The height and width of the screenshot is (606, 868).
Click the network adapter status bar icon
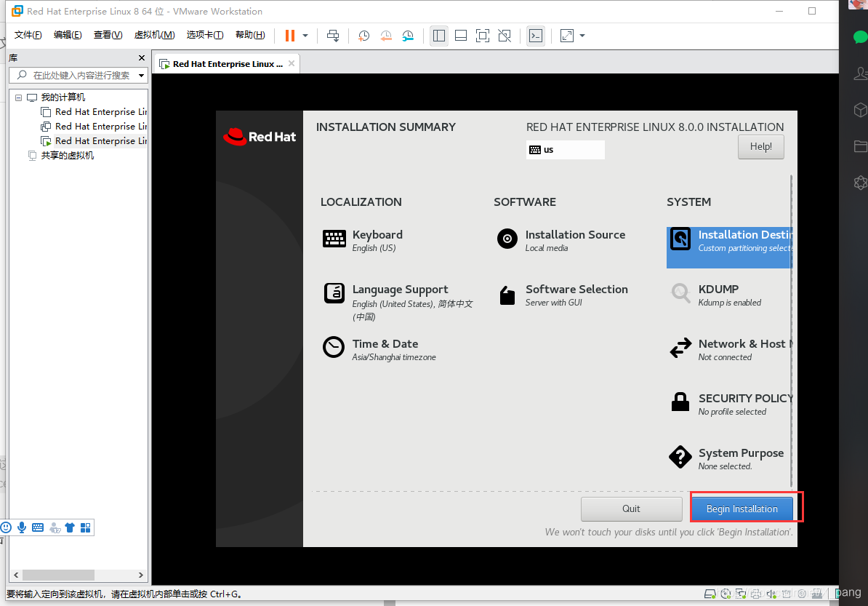pos(741,594)
